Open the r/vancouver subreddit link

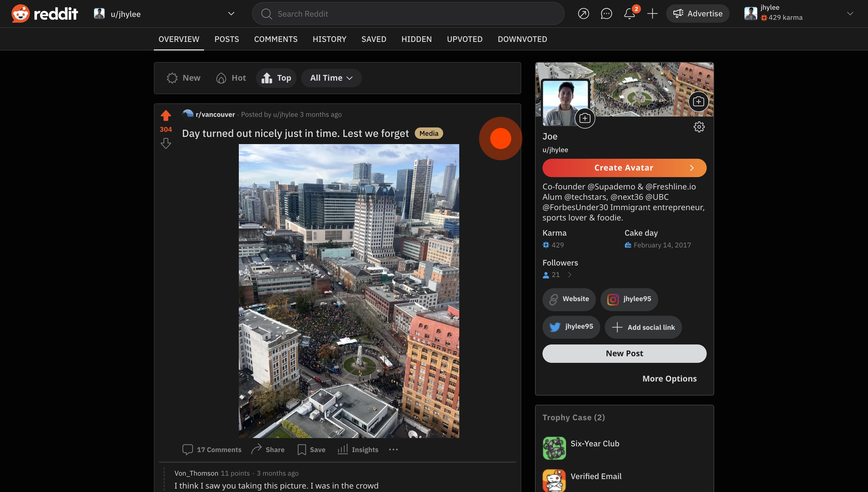pos(215,115)
